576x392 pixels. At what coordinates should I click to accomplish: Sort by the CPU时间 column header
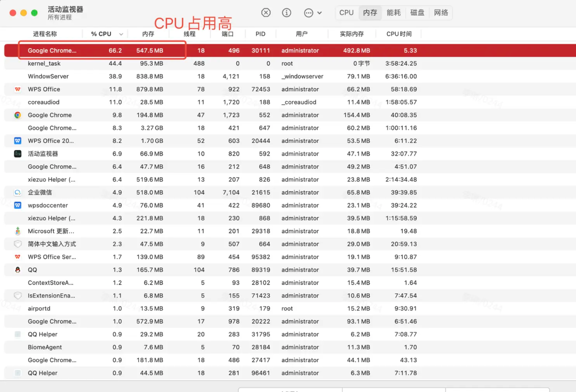[399, 34]
